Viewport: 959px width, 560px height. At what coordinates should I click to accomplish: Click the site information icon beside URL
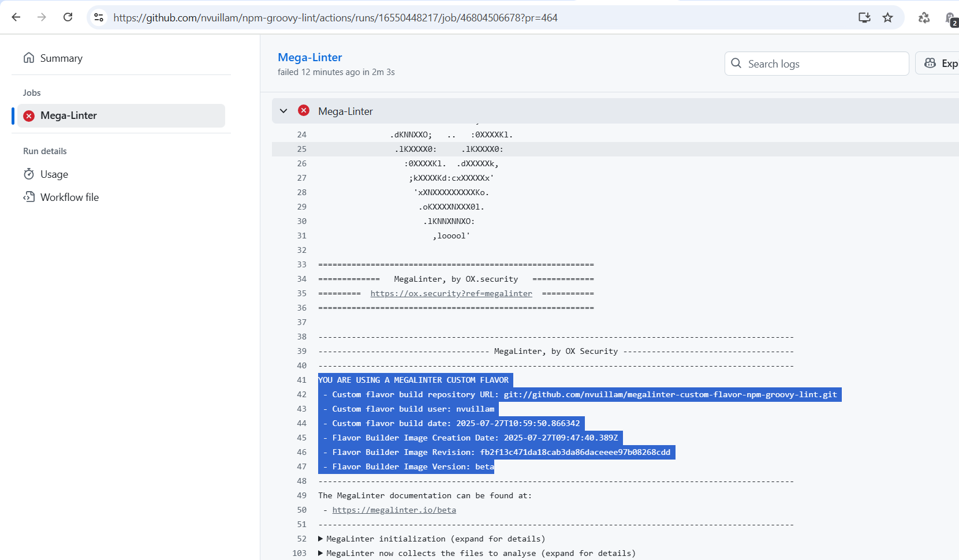click(x=99, y=17)
